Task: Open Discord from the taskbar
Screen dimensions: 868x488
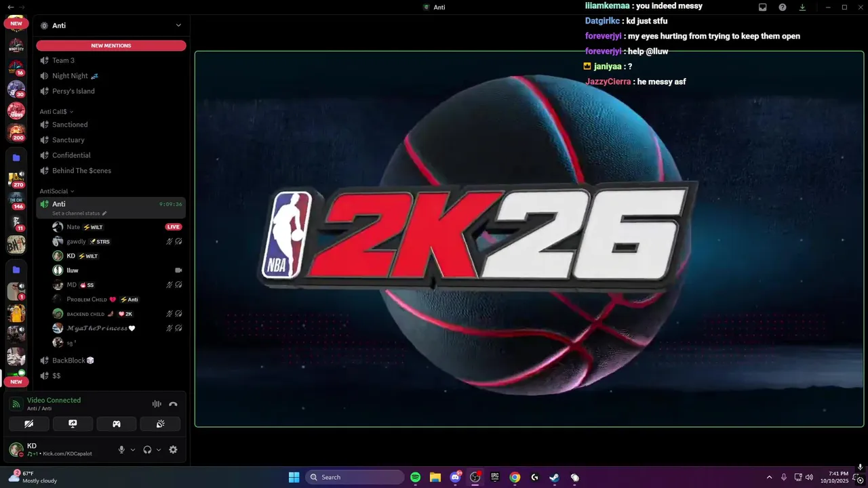Action: (x=456, y=477)
